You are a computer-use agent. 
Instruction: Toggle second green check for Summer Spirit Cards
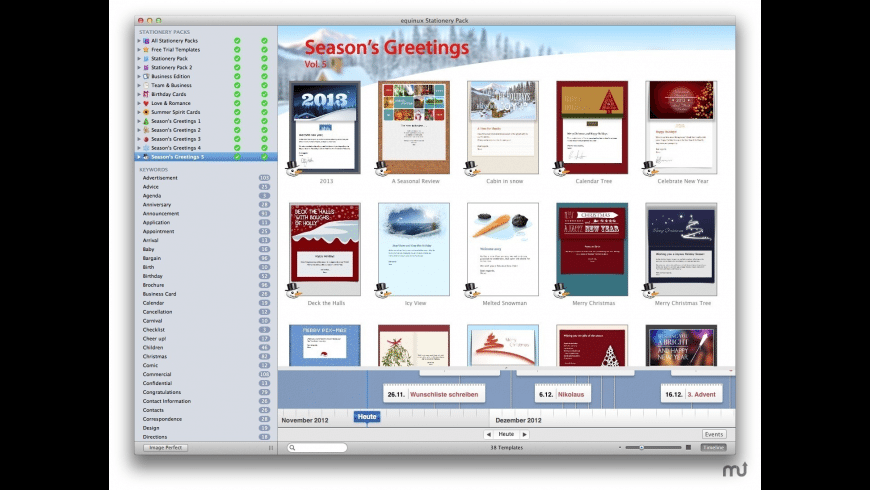pos(264,112)
